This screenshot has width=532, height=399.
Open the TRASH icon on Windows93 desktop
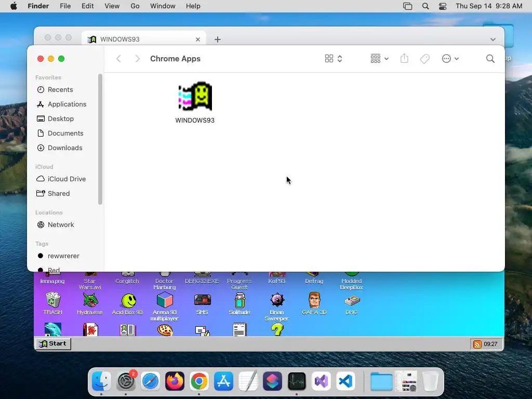[52, 304]
